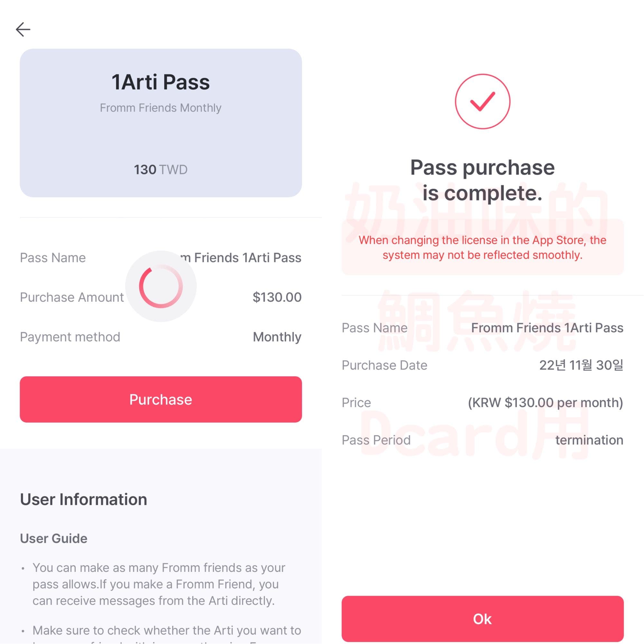Click the User Information heading
The height and width of the screenshot is (644, 644).
[83, 499]
